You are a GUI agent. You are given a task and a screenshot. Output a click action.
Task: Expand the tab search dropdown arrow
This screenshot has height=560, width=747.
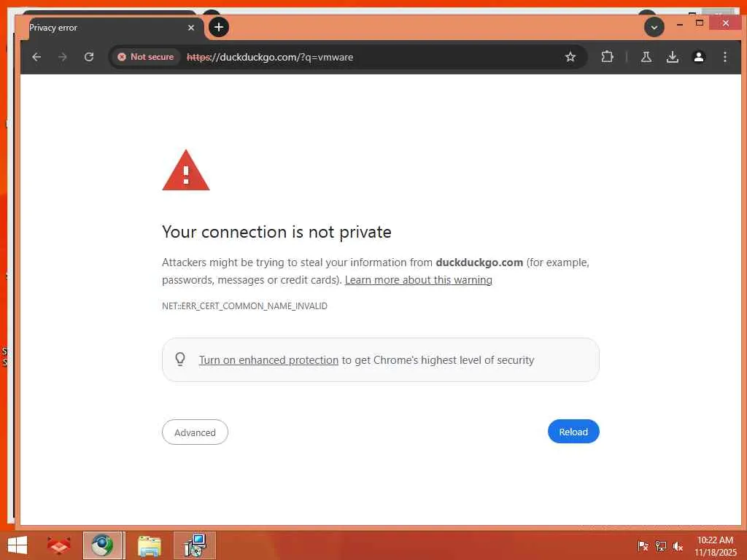pyautogui.click(x=654, y=28)
